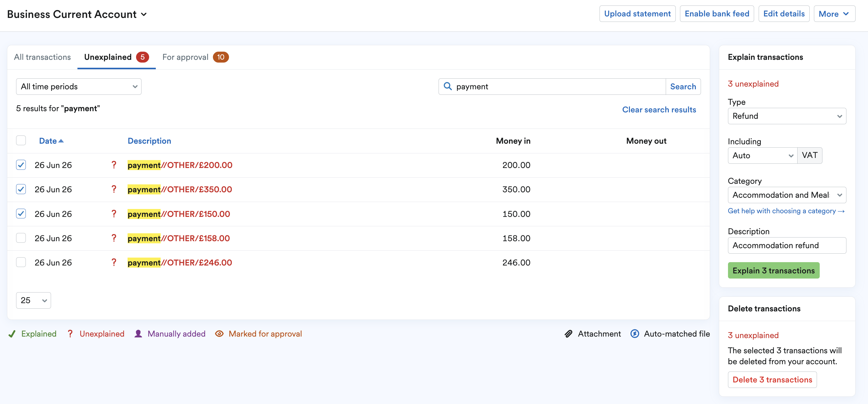The height and width of the screenshot is (404, 868).
Task: Uncheck the £150.00 payment row
Action: click(x=21, y=214)
